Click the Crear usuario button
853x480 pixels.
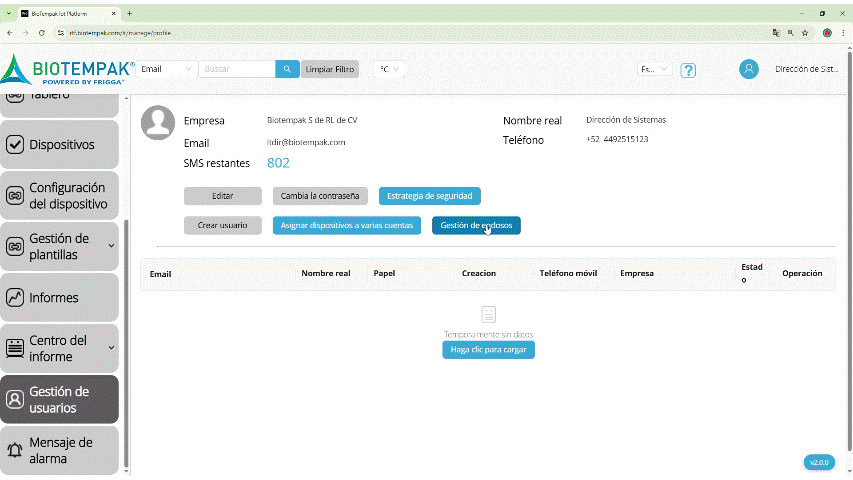[222, 226]
